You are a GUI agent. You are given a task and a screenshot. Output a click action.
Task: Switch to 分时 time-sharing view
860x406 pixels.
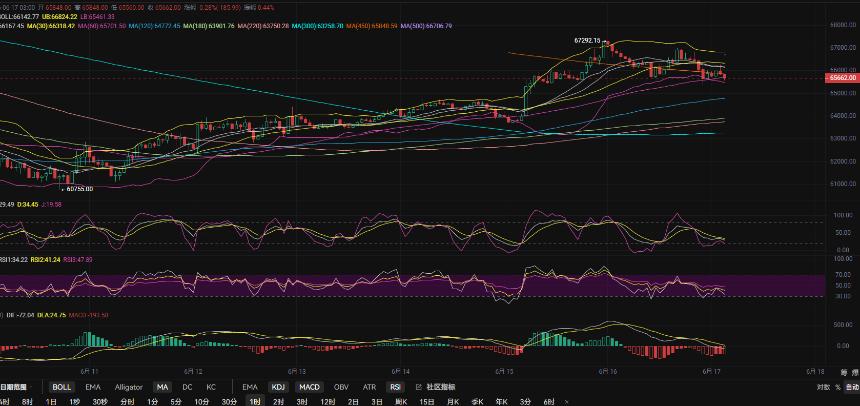pyautogui.click(x=127, y=402)
